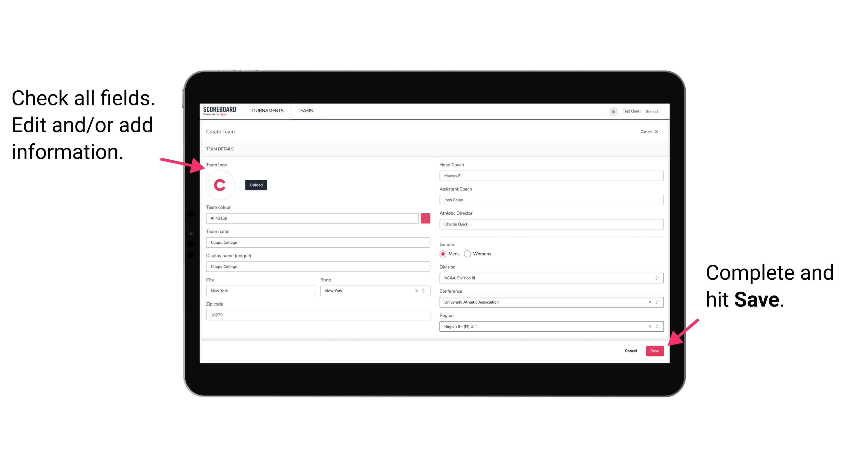Click the Cancel X icon to close form
This screenshot has width=868, height=467.
click(x=657, y=132)
